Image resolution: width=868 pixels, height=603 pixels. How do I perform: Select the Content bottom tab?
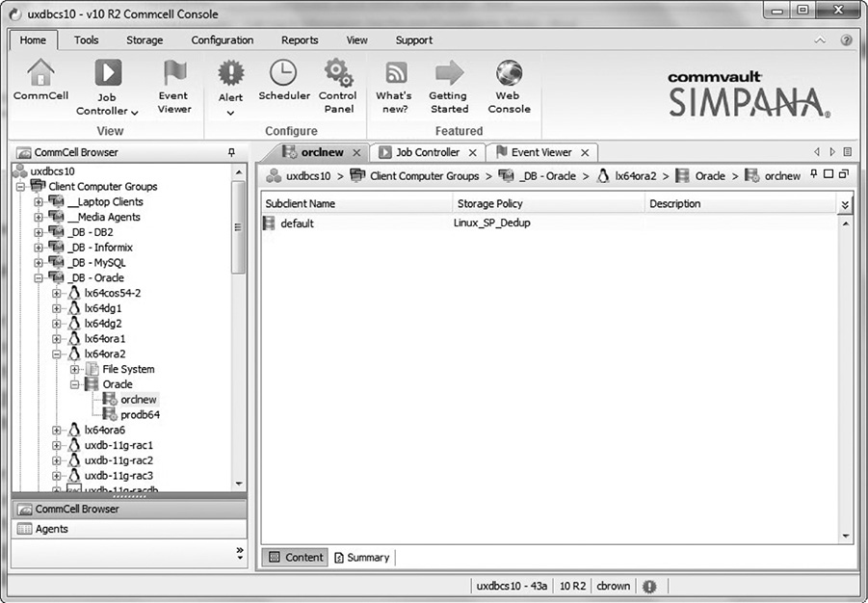(296, 558)
